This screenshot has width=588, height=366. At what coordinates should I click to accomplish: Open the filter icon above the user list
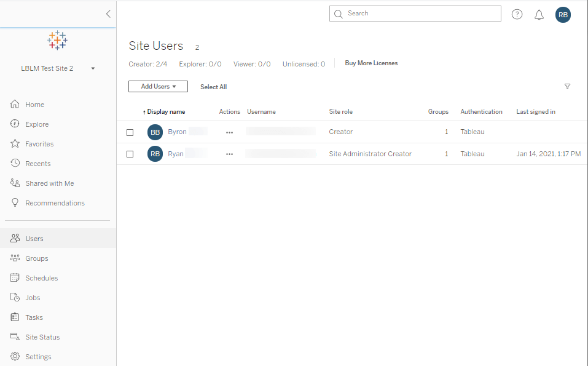tap(567, 87)
